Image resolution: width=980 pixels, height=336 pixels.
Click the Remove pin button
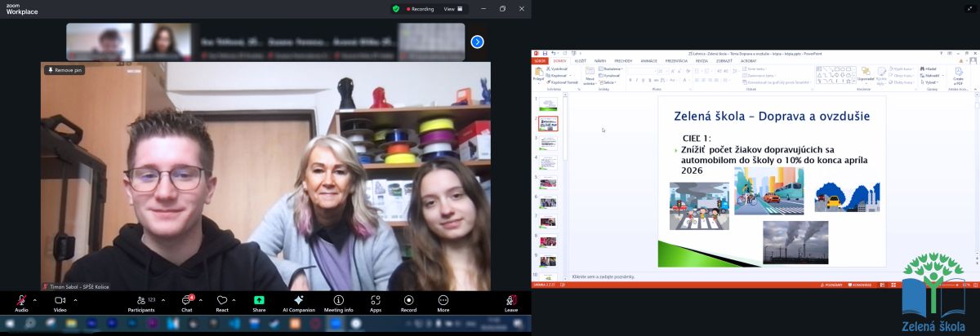(65, 70)
